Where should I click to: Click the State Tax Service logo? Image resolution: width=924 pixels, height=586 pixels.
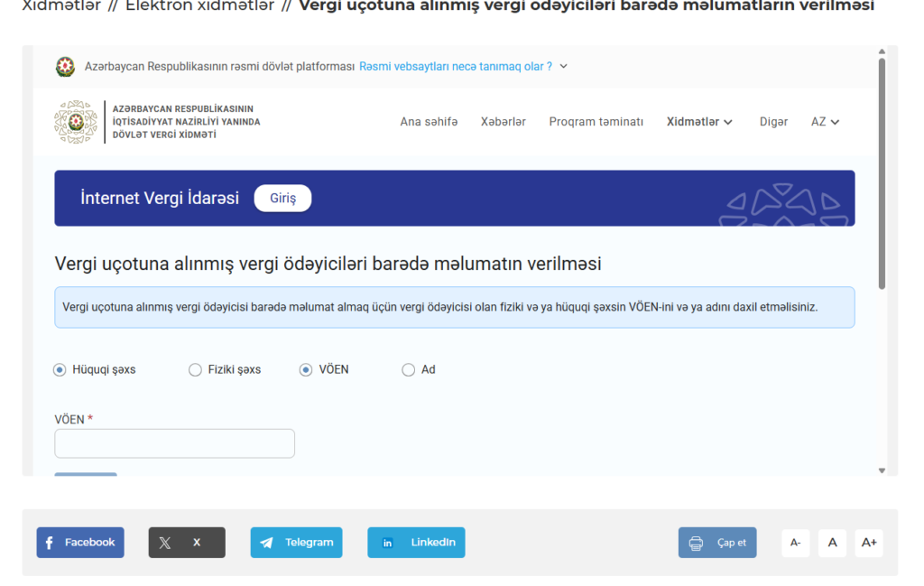pyautogui.click(x=158, y=122)
